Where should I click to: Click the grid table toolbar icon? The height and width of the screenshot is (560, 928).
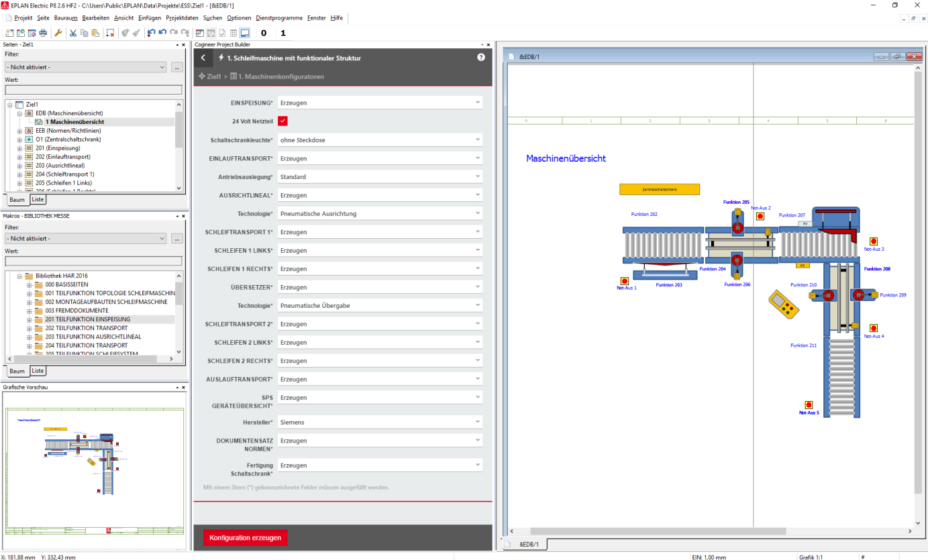point(234,33)
